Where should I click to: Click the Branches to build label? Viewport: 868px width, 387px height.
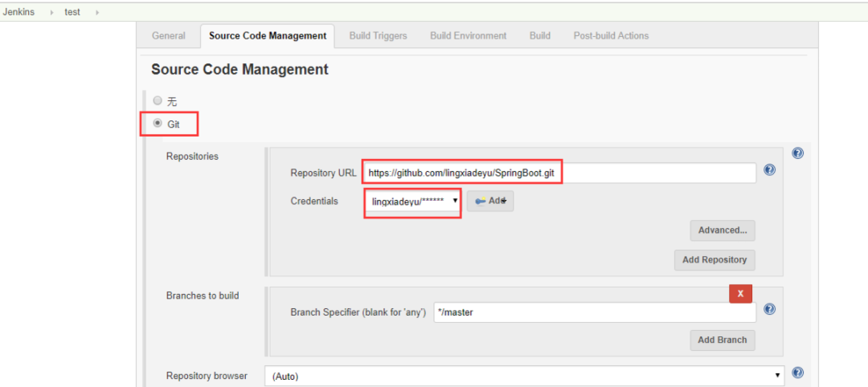pos(203,295)
